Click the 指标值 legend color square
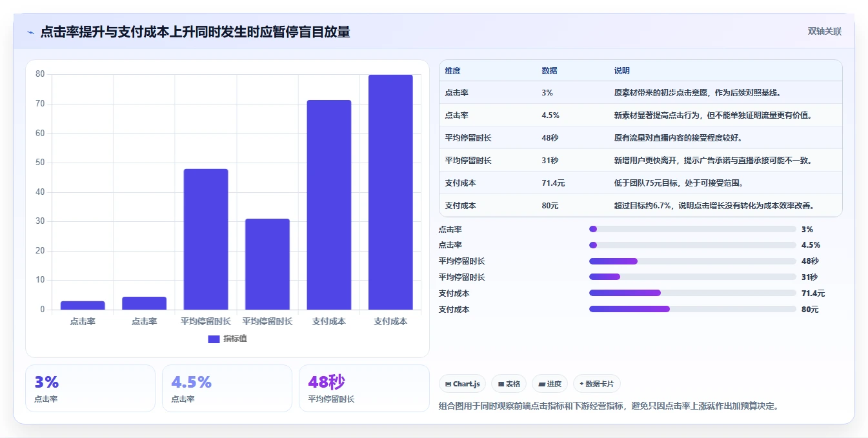This screenshot has width=868, height=438. point(214,339)
